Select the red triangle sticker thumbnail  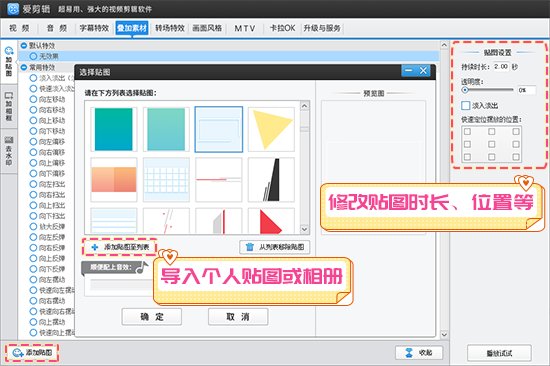(x=271, y=221)
